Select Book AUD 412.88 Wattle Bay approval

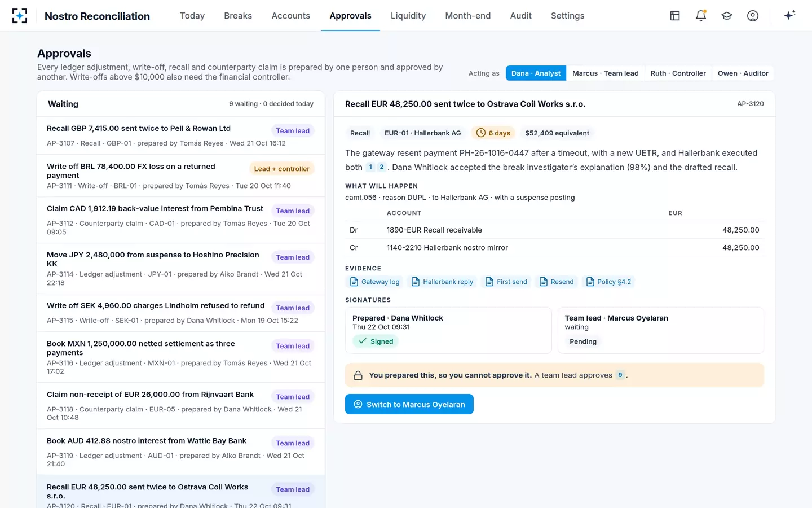tap(180, 452)
